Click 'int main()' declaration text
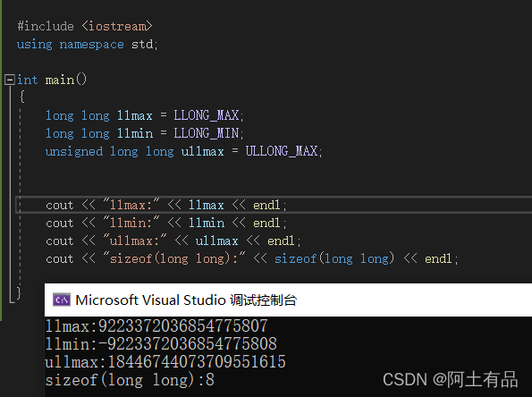The image size is (532, 397). click(52, 80)
